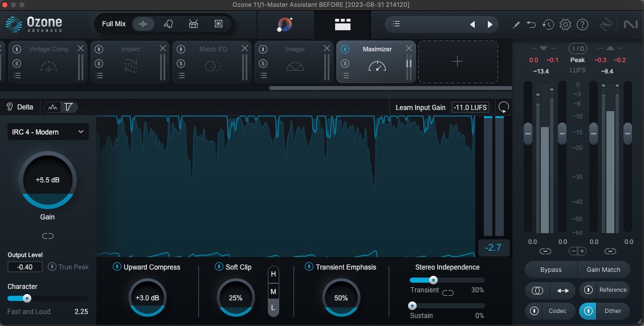Click the undo arrow icon
Image resolution: width=644 pixels, height=326 pixels.
pyautogui.click(x=532, y=25)
